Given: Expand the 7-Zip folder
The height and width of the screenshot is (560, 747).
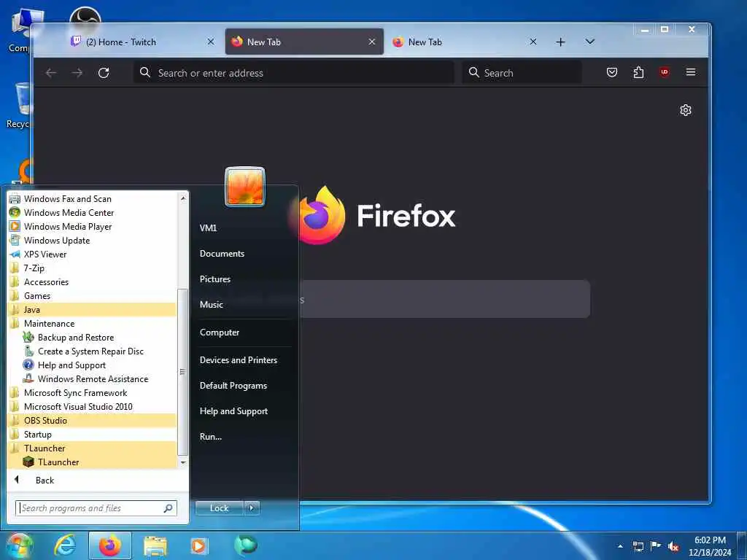Looking at the screenshot, I should [92, 268].
